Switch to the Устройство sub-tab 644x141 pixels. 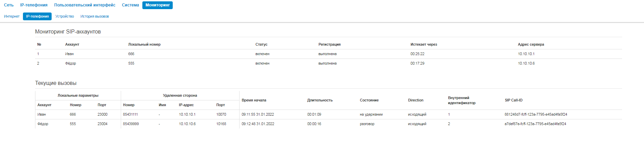[65, 16]
